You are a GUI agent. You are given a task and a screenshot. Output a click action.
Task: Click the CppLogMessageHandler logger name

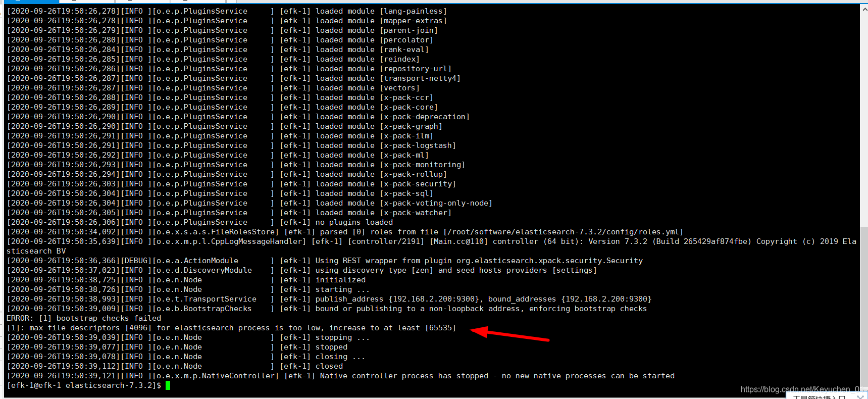point(229,241)
